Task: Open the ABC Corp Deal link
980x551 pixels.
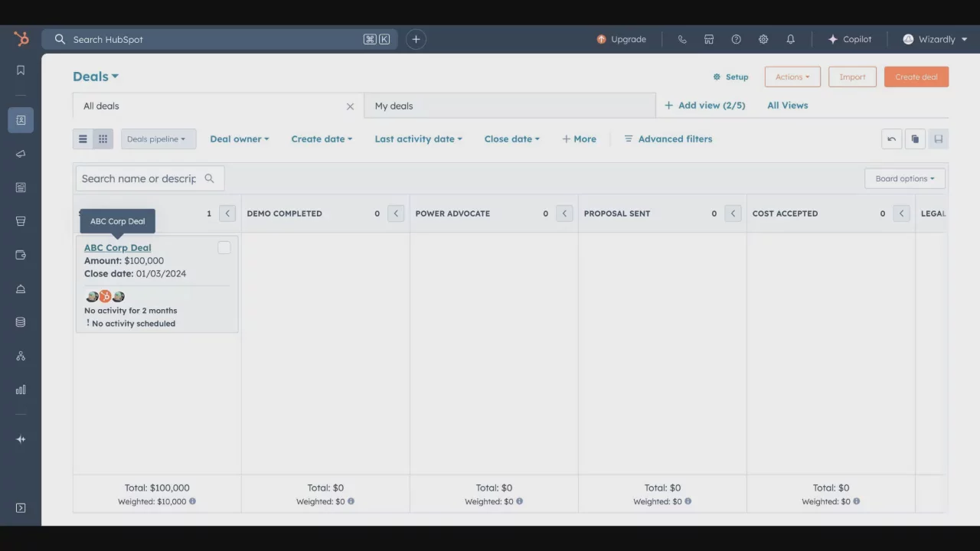Action: click(x=117, y=247)
